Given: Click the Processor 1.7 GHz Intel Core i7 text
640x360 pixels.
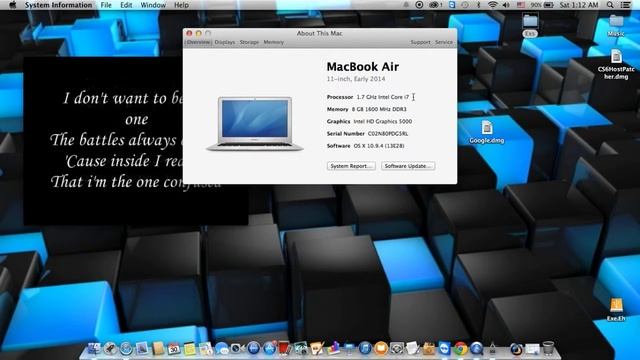Looking at the screenshot, I should [368, 97].
